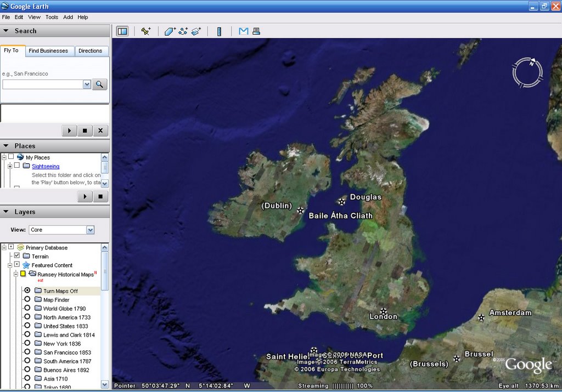Play the search results tour
Image resolution: width=562 pixels, height=392 pixels.
69,130
